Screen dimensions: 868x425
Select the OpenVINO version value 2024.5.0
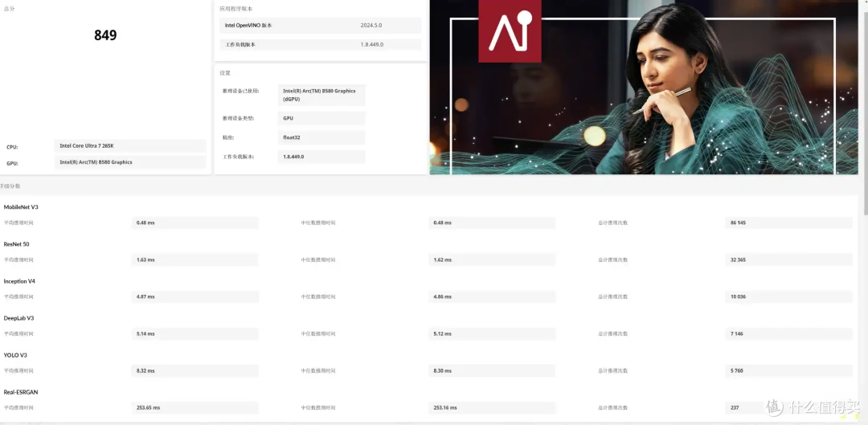click(x=371, y=26)
